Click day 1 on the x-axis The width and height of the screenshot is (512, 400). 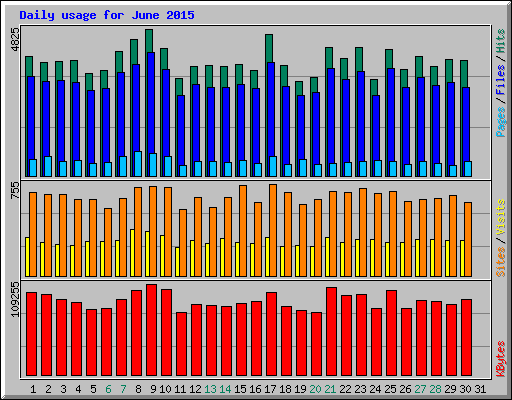[x=33, y=389]
